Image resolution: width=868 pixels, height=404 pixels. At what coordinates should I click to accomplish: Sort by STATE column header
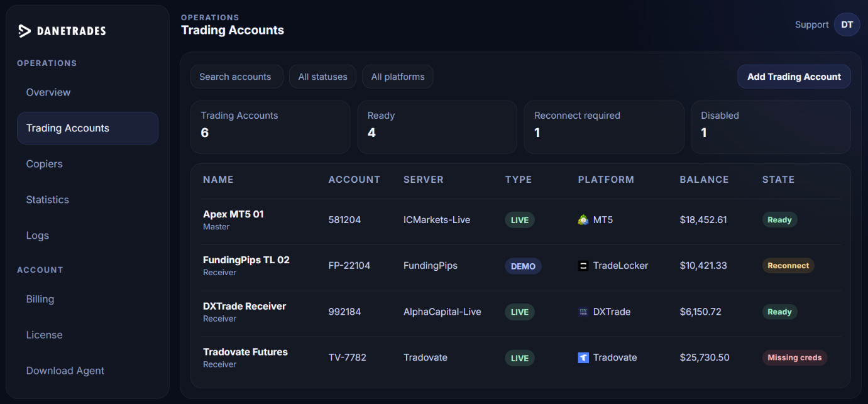(x=778, y=180)
